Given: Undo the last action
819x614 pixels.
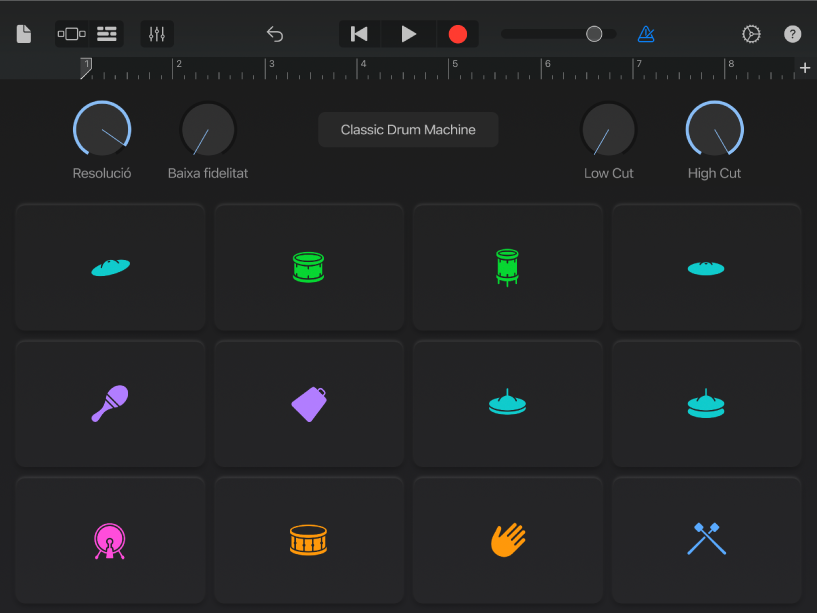Looking at the screenshot, I should click(x=275, y=33).
